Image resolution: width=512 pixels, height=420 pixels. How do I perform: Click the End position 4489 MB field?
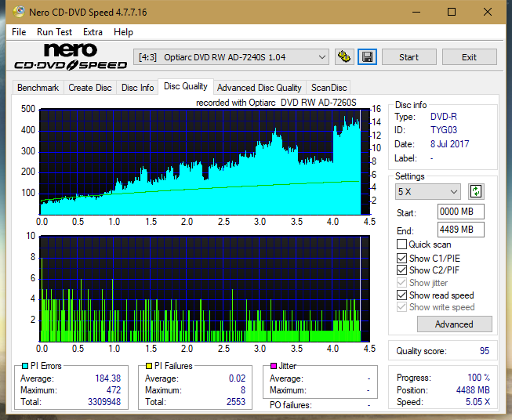[460, 230]
